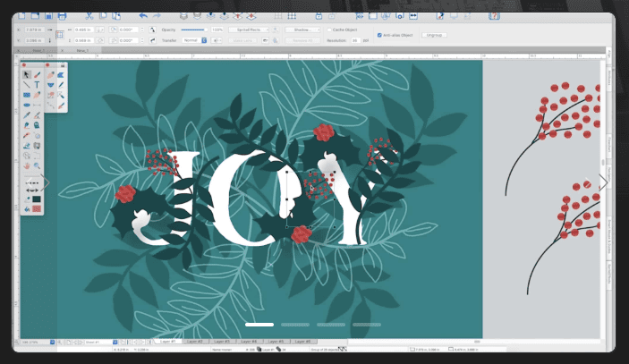The height and width of the screenshot is (364, 629).
Task: Click the Lock object icon
Action: coord(319,16)
